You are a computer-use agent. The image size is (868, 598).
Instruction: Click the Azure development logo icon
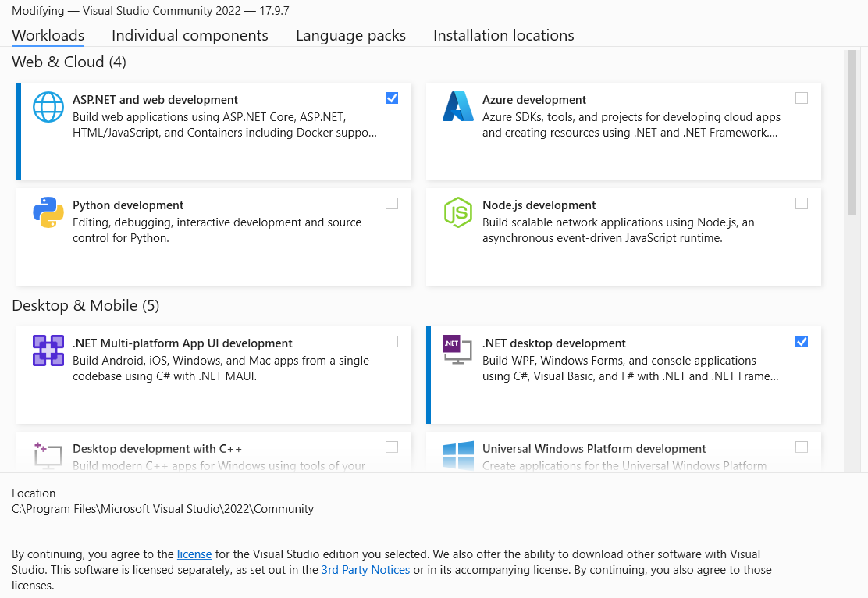(x=458, y=107)
